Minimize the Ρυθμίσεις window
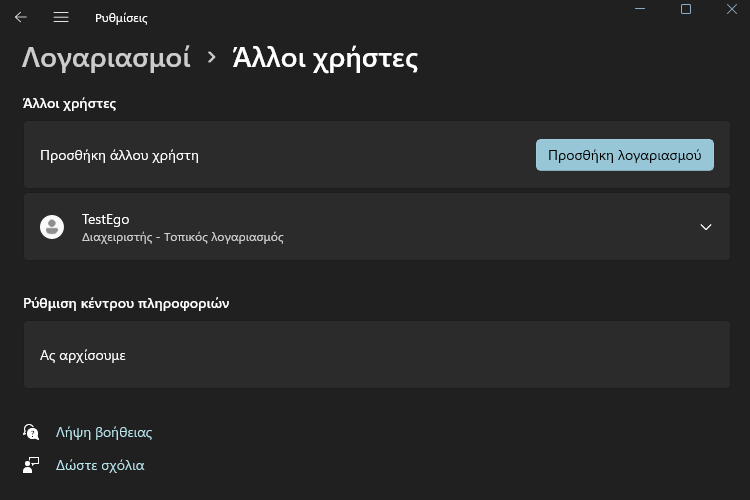This screenshot has width=750, height=500. pos(640,9)
